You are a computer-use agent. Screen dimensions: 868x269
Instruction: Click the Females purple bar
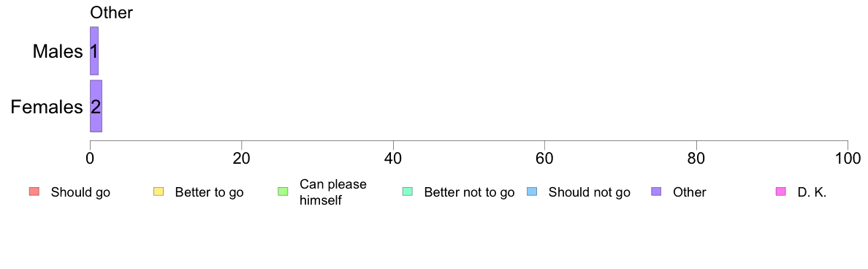96,106
